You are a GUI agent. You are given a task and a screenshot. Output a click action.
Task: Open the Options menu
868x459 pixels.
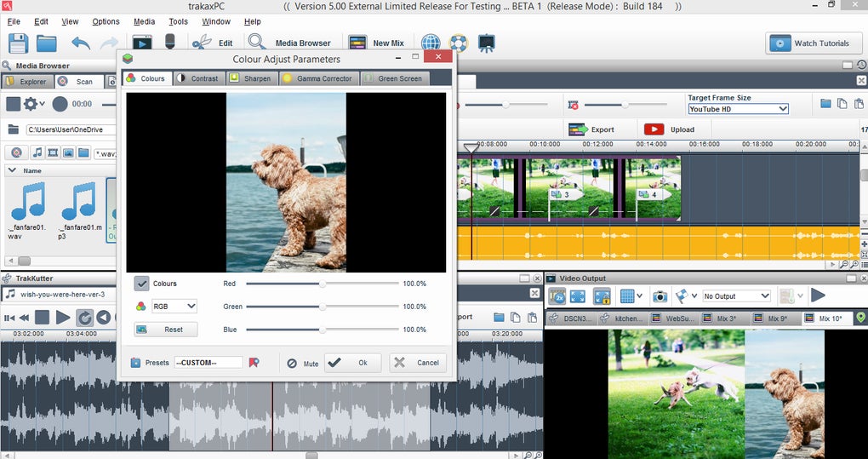[106, 21]
